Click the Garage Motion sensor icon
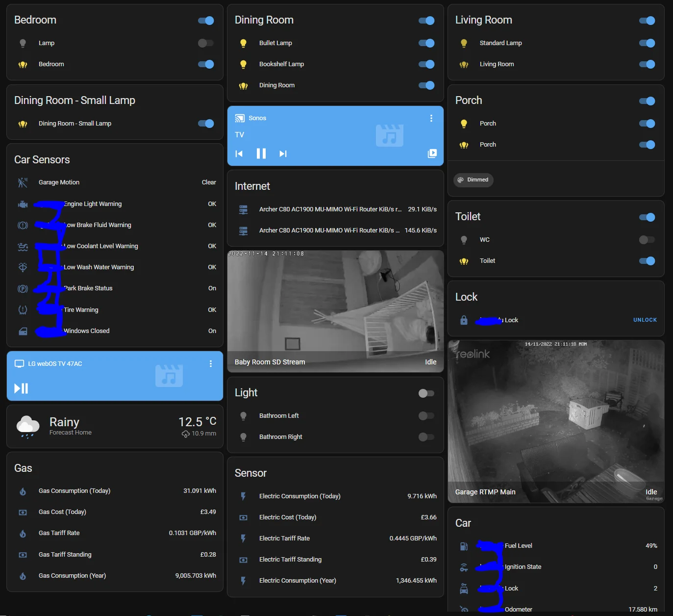Image resolution: width=673 pixels, height=616 pixels. 23,182
